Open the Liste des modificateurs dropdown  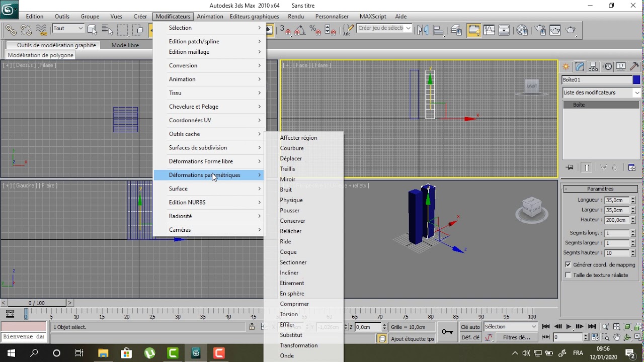[601, 93]
